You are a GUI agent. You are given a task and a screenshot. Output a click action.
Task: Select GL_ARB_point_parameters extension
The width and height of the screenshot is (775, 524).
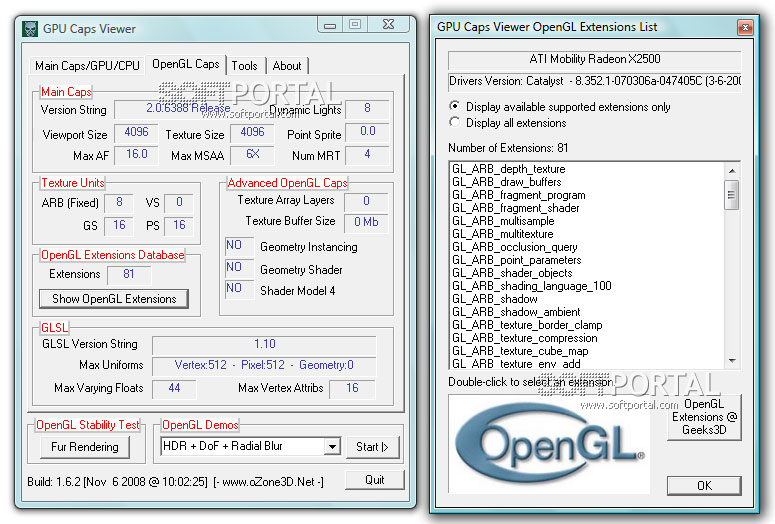[x=517, y=260]
